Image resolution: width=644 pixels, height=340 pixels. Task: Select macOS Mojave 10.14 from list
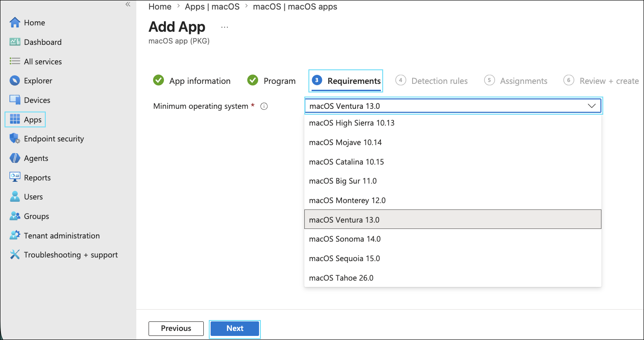453,142
